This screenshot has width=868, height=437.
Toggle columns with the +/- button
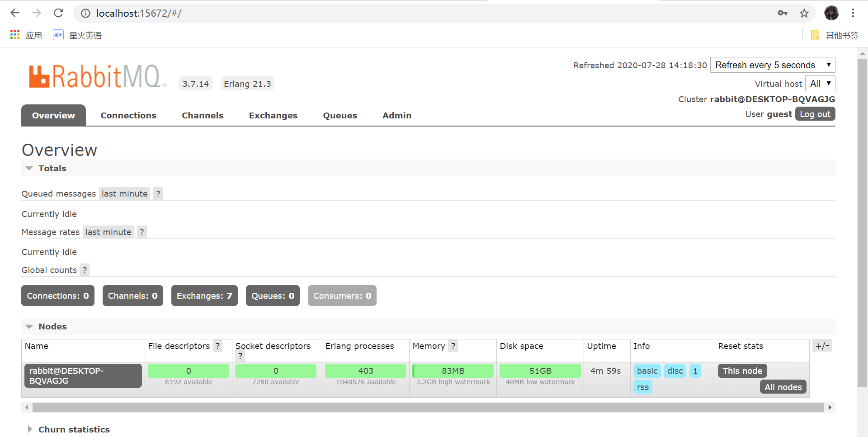[x=822, y=346]
